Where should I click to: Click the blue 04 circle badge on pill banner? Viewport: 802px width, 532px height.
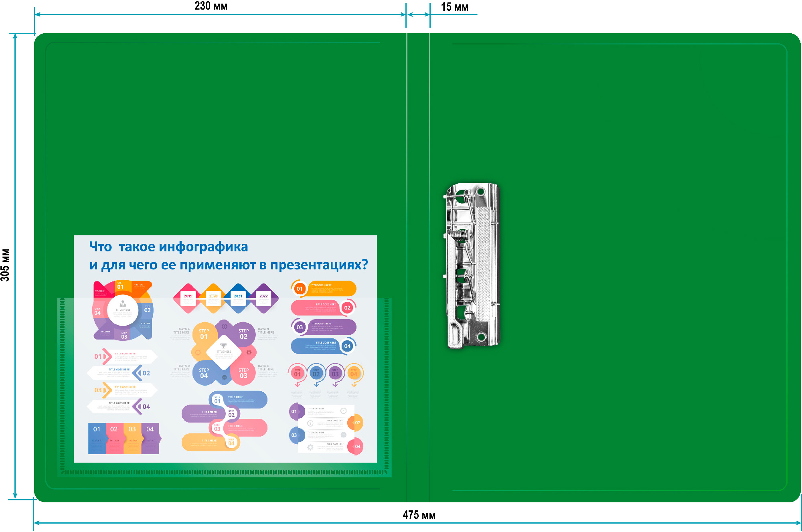pos(347,346)
